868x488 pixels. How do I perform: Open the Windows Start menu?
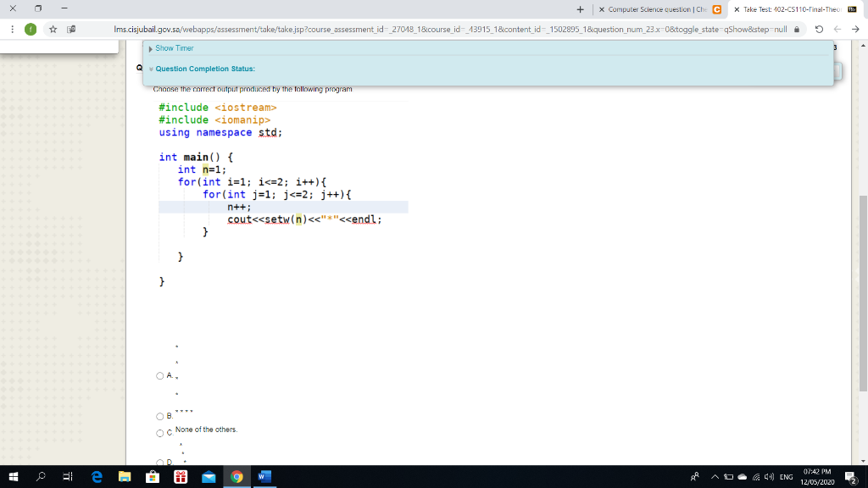click(x=14, y=476)
